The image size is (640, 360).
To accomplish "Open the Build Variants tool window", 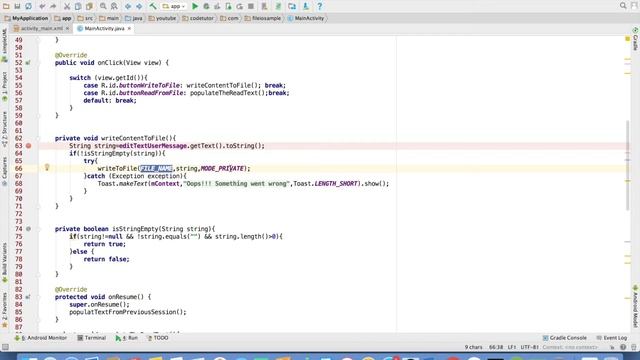I will point(4,263).
